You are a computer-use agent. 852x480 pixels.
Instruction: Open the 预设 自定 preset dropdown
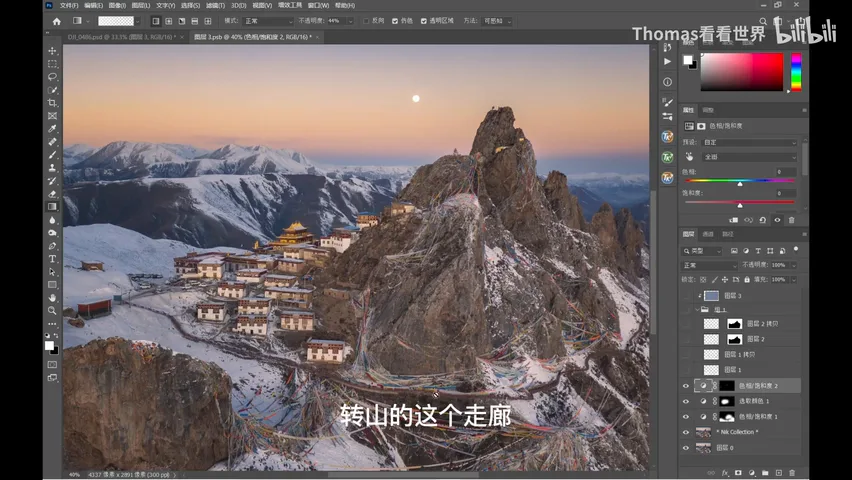pyautogui.click(x=750, y=142)
